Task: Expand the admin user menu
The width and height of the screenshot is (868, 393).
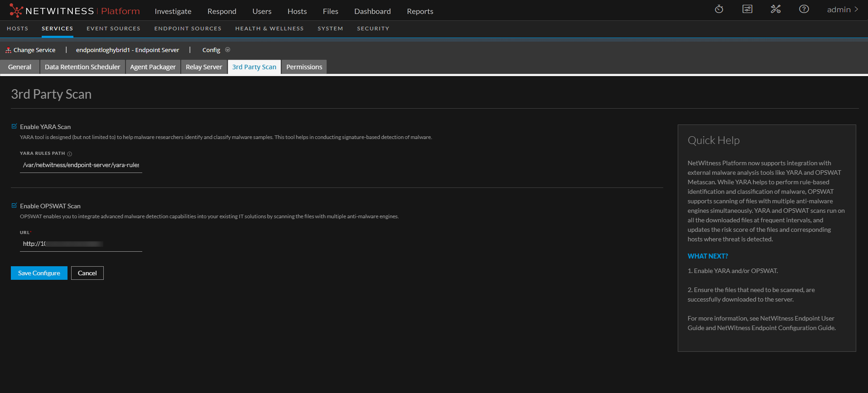Action: click(x=842, y=10)
